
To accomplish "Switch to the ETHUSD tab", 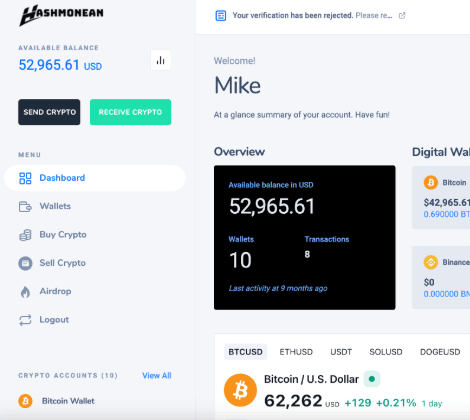I will coord(296,352).
